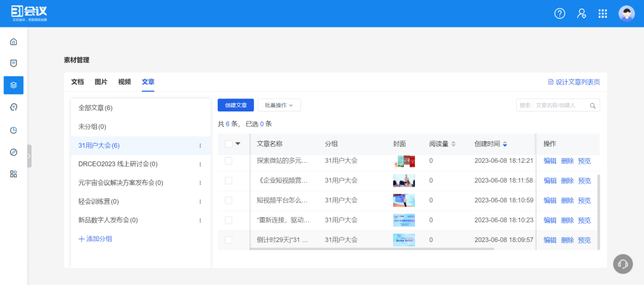Open cover thumbnail of 《企业短视频营… row
Image resolution: width=644 pixels, height=285 pixels.
click(404, 181)
